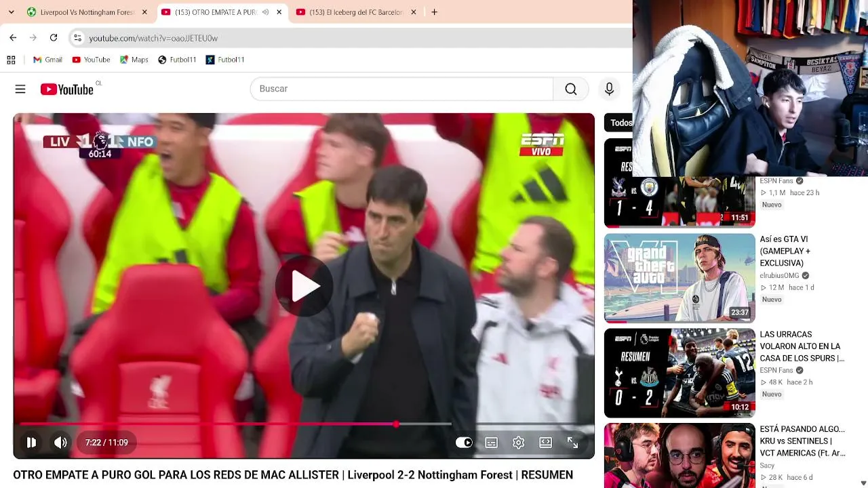Open the apps grid in bookmarks bar

(x=11, y=60)
